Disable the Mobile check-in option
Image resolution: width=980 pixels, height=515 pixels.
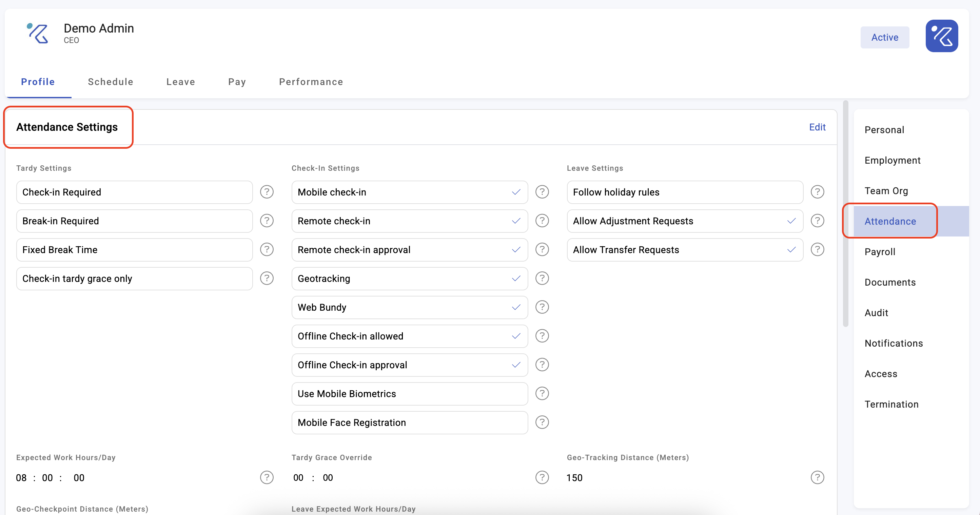coord(410,192)
